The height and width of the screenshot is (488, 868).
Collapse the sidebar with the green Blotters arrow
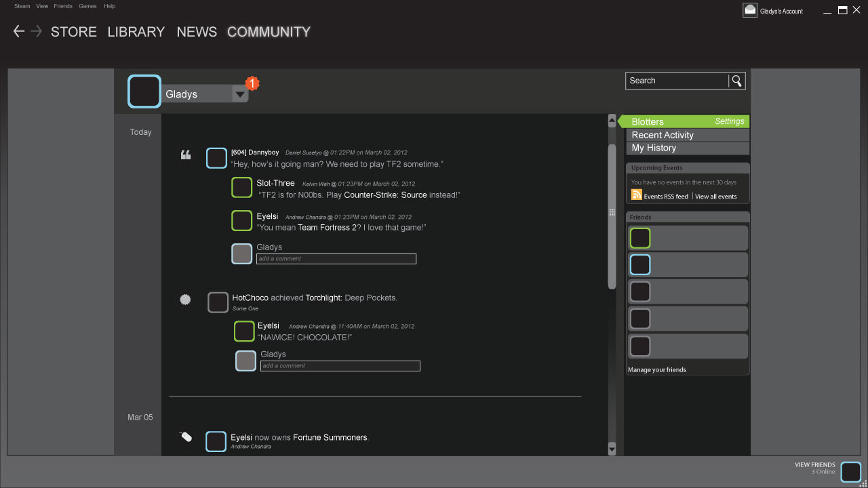coord(621,121)
